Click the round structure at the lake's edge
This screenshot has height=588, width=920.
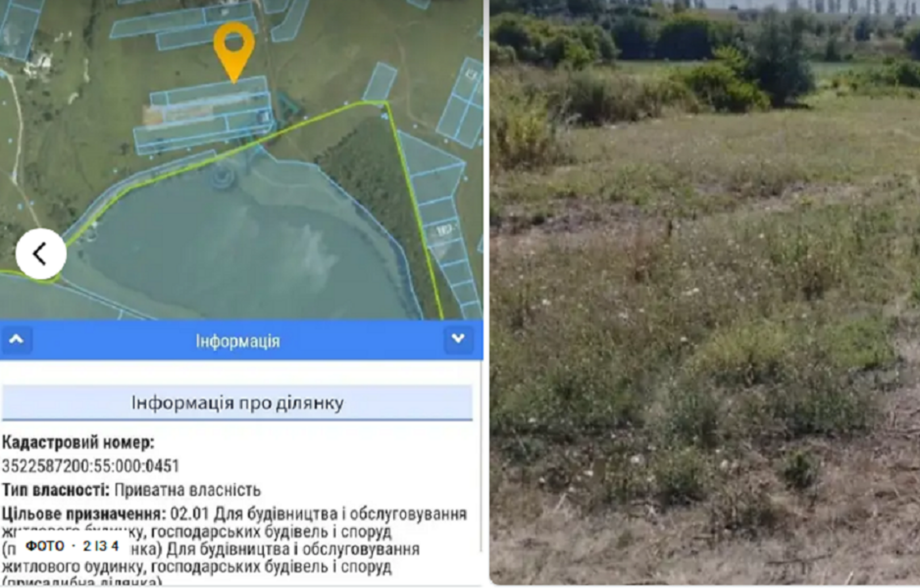point(221,174)
